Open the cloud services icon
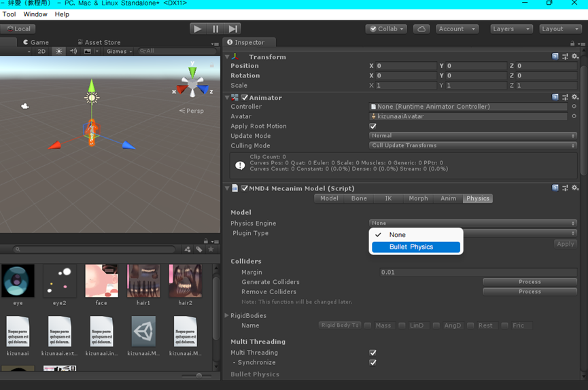The width and height of the screenshot is (588, 390). click(421, 29)
